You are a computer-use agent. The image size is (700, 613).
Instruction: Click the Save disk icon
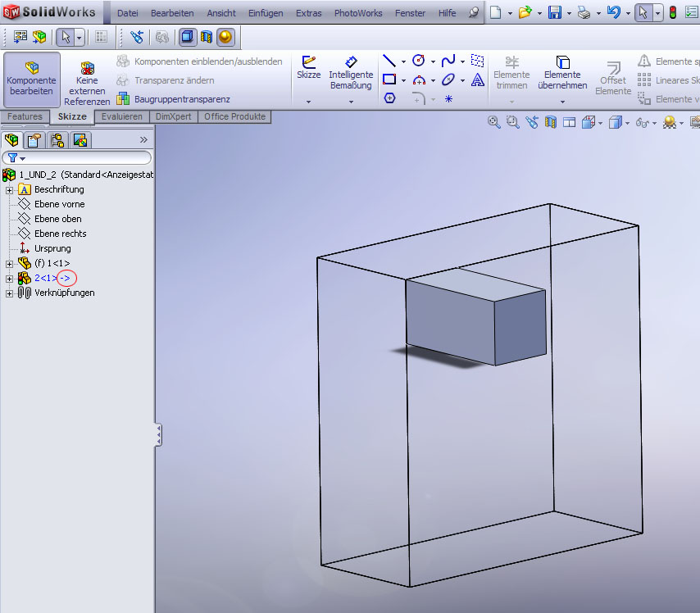pos(555,12)
